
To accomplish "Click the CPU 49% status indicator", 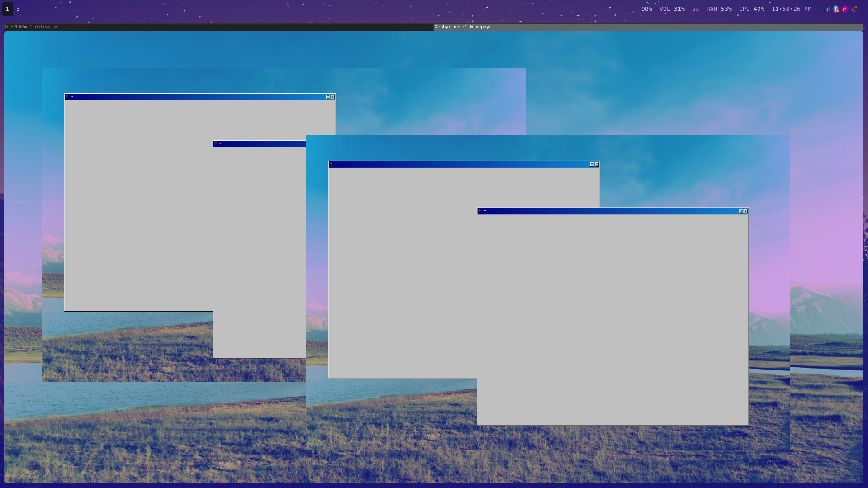I will click(751, 9).
